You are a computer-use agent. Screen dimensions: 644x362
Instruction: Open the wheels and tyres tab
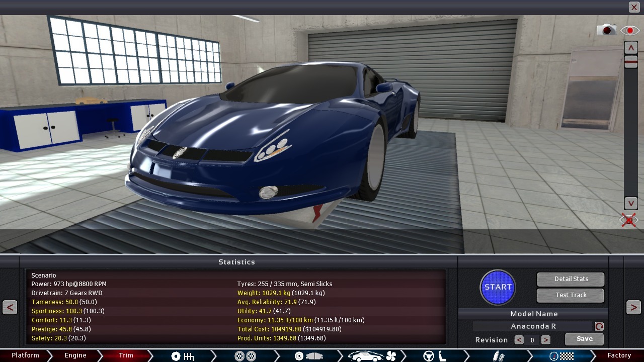point(246,356)
